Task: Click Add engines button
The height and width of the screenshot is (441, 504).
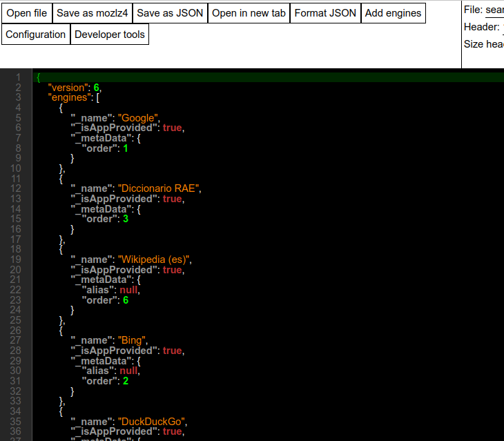Action: click(x=393, y=13)
